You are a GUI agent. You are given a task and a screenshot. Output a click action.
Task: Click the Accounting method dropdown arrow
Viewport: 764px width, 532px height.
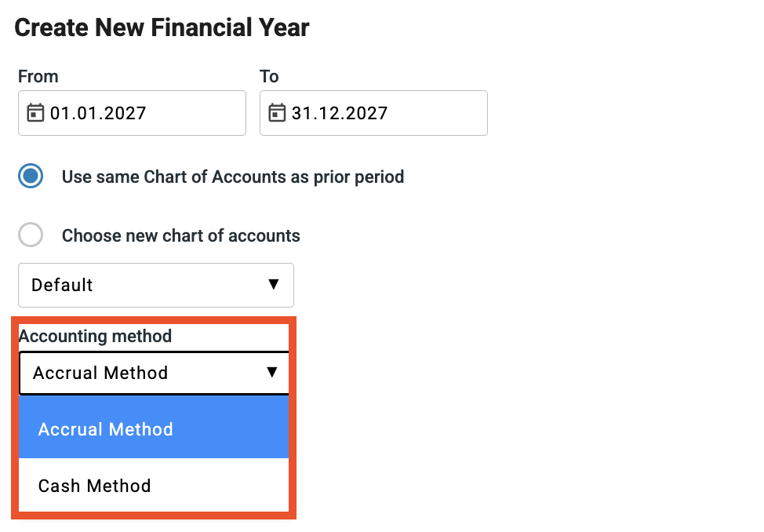[272, 372]
